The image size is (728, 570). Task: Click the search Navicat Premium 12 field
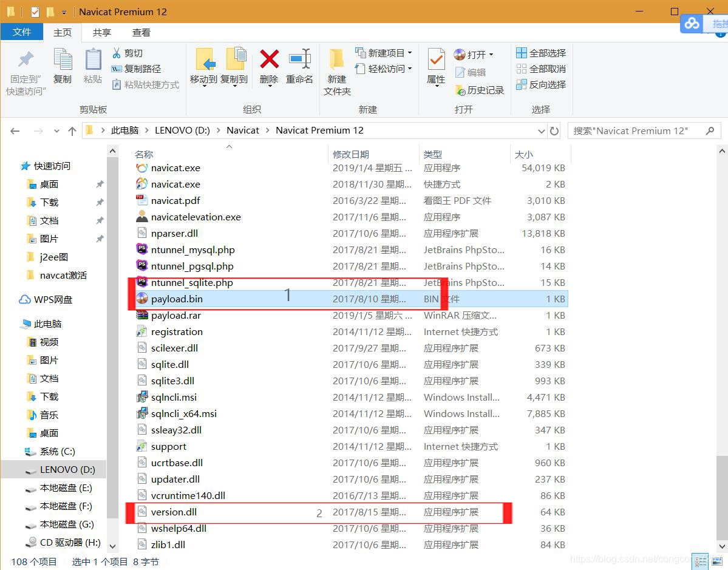tap(644, 131)
